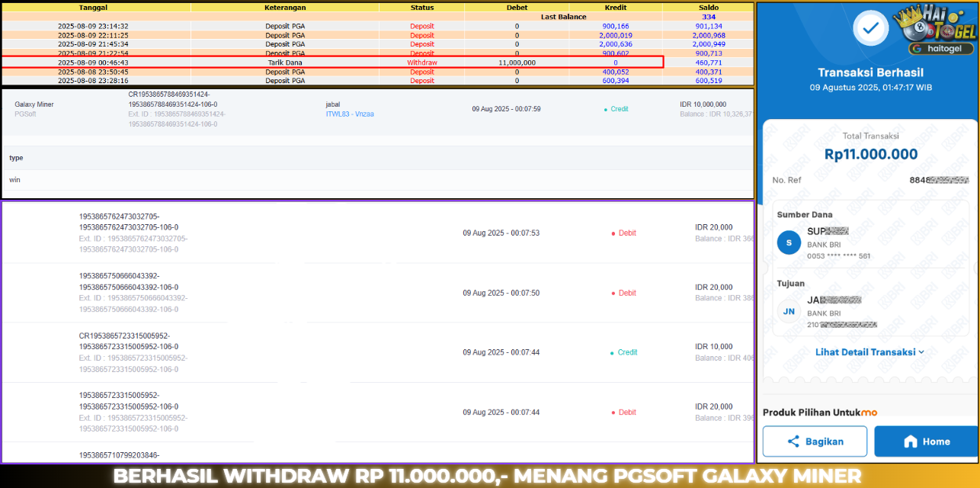Click the Hai Togel logo
This screenshot has width=980, height=488.
(935, 25)
